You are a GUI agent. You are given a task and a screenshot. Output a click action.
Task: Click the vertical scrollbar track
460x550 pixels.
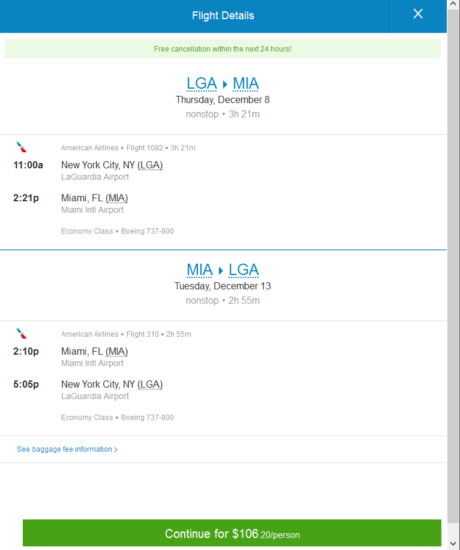(x=453, y=274)
